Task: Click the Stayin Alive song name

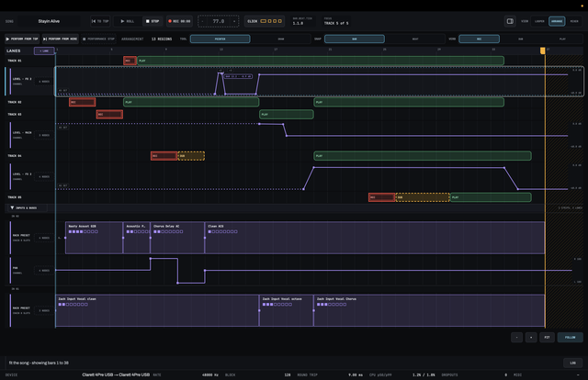Action: [x=49, y=21]
